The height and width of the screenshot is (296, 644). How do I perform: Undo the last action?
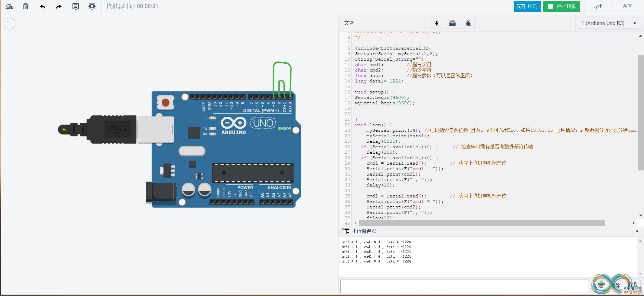(42, 7)
